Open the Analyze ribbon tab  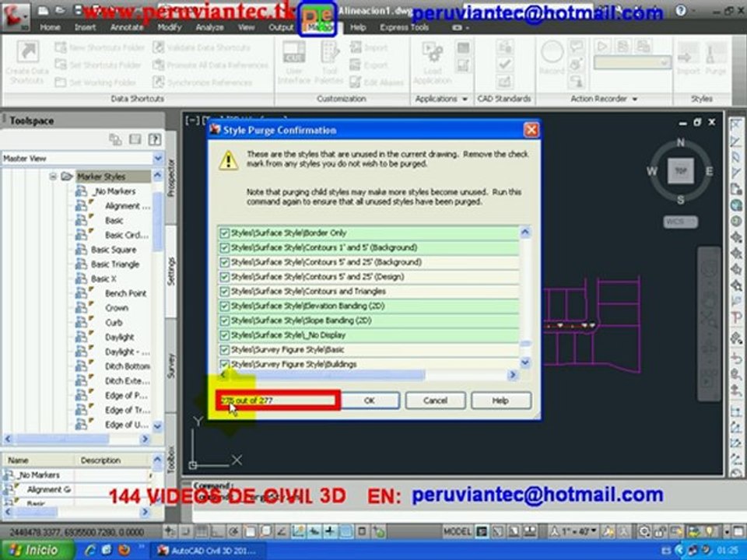point(209,27)
